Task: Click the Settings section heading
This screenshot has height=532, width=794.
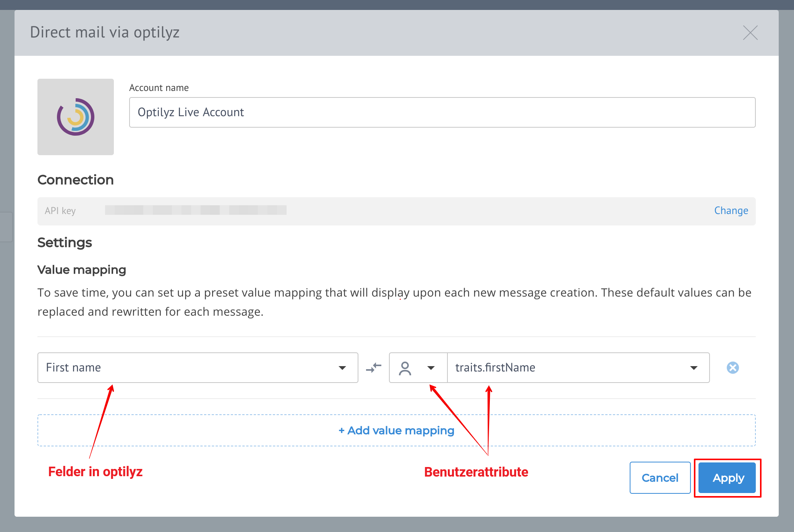Action: [65, 243]
